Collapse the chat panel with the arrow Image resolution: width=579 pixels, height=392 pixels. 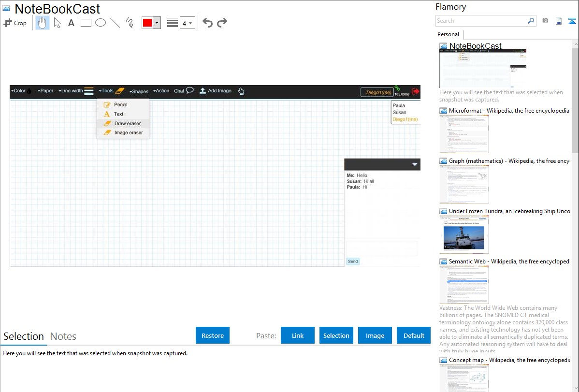point(415,164)
